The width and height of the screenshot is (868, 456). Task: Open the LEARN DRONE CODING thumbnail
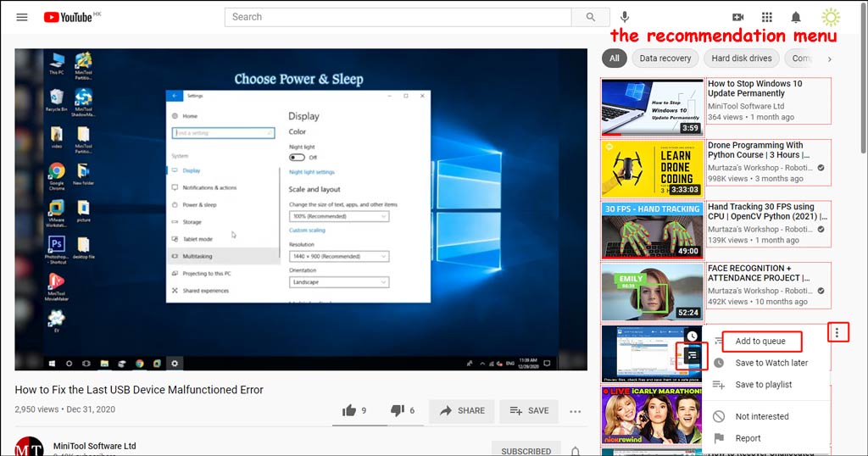tap(652, 169)
